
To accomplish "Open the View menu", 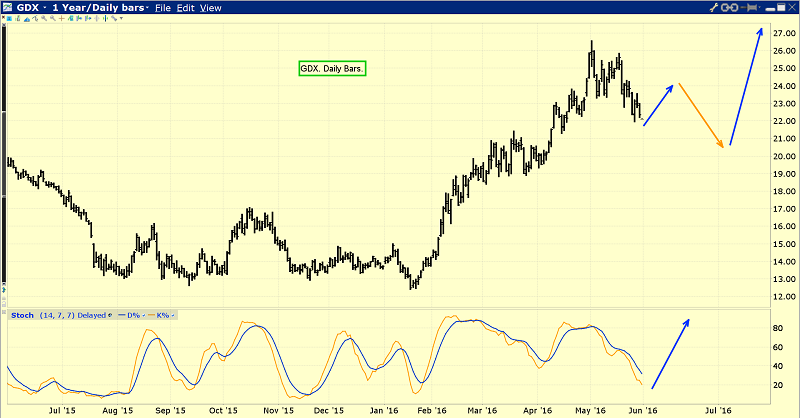I will tap(210, 8).
